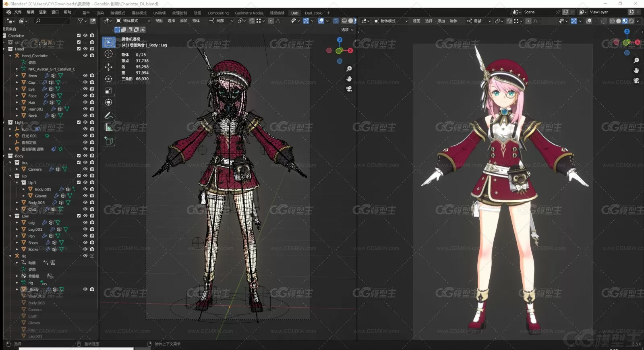Open 选择 menu in right viewport header
This screenshot has height=350, width=644.
point(429,21)
